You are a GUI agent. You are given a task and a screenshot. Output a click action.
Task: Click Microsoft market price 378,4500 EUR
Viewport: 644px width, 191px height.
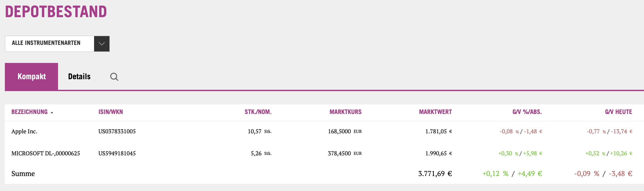(x=344, y=153)
